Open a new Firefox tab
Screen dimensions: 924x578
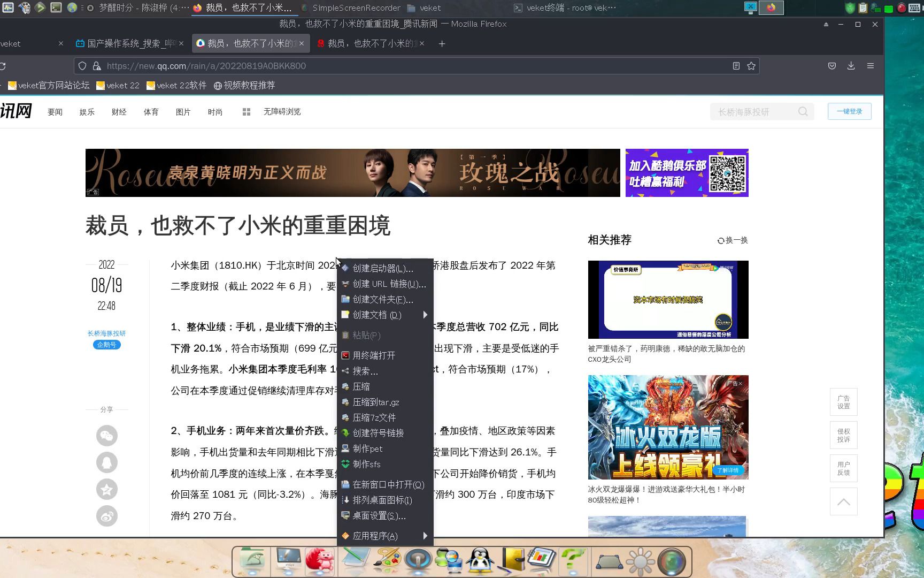pyautogui.click(x=442, y=44)
